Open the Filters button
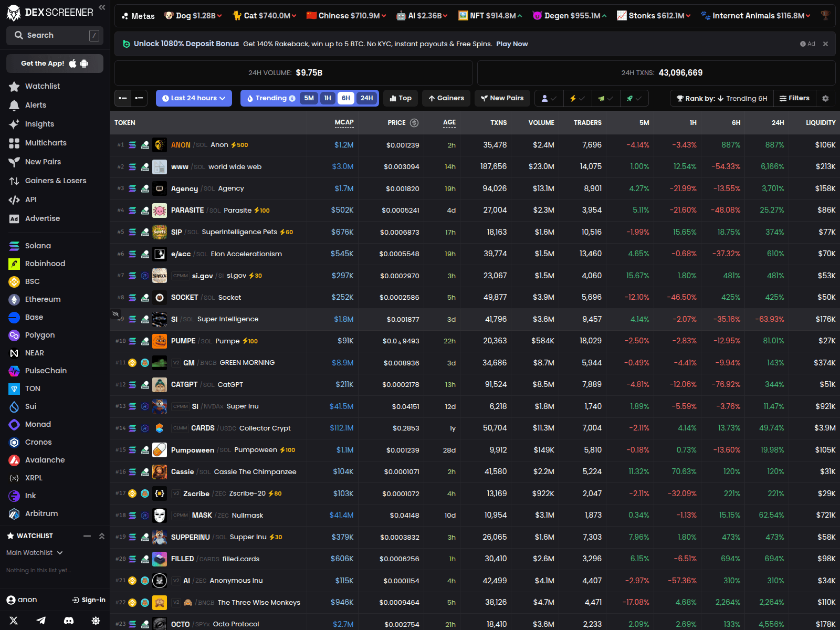Screen dimensions: 840x630 [794, 98]
